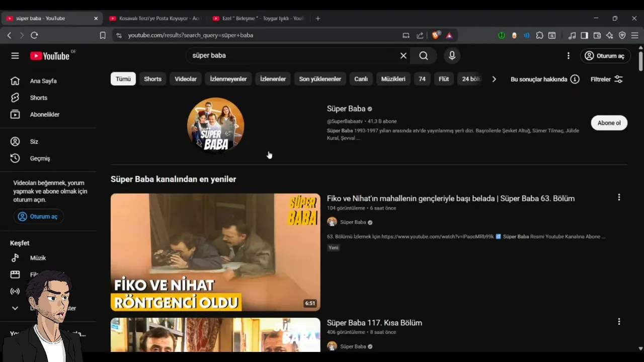Select the İzlenenler filter chip

click(273, 79)
